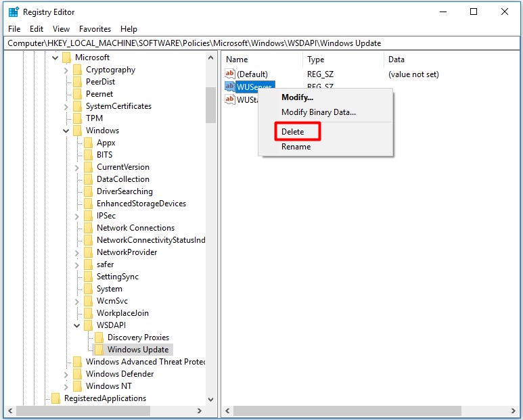Select the NetworkConnectivityStatusInd key
The width and height of the screenshot is (523, 420).
point(151,240)
